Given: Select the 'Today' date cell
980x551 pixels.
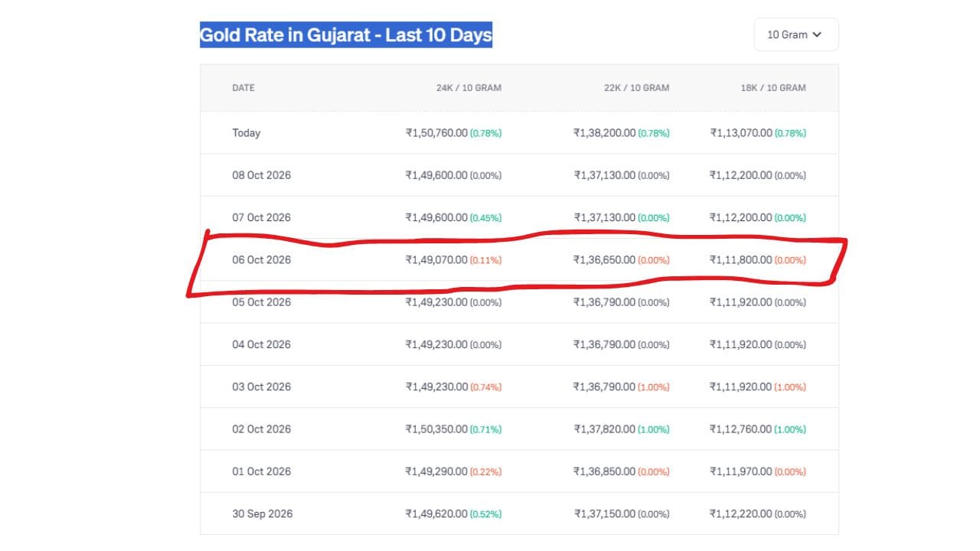Looking at the screenshot, I should point(247,133).
